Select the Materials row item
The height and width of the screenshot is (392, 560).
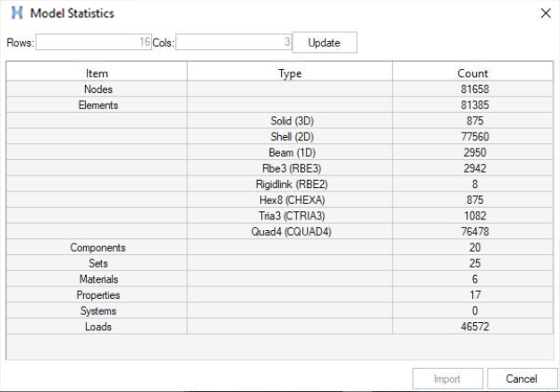(97, 279)
